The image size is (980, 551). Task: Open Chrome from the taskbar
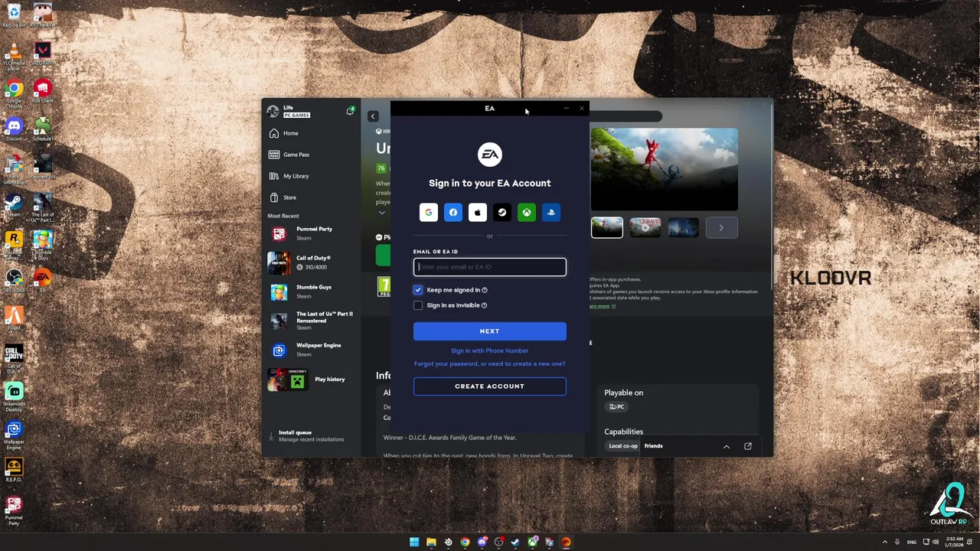(x=465, y=542)
